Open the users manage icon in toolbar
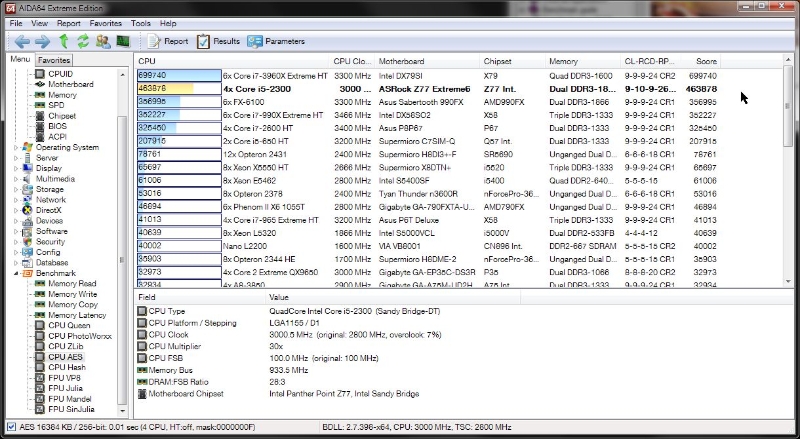Screen dimensions: 800x439 coord(103,41)
